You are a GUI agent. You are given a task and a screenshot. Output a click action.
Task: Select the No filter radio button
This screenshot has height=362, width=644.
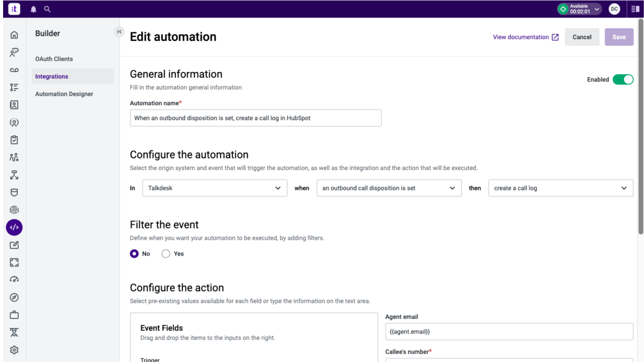coord(134,254)
